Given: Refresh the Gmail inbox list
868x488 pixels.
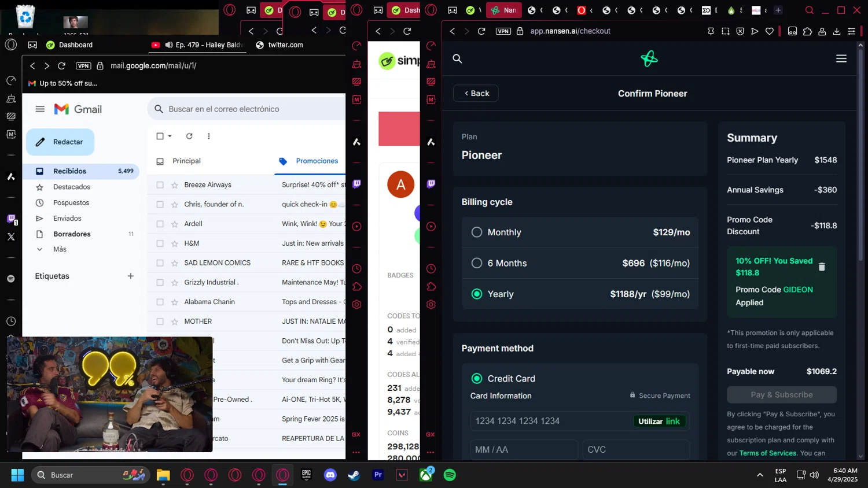Looking at the screenshot, I should [x=189, y=136].
